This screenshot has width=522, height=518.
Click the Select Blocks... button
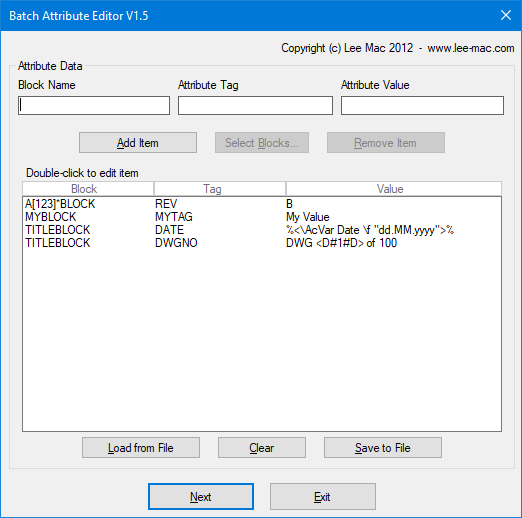tap(262, 143)
